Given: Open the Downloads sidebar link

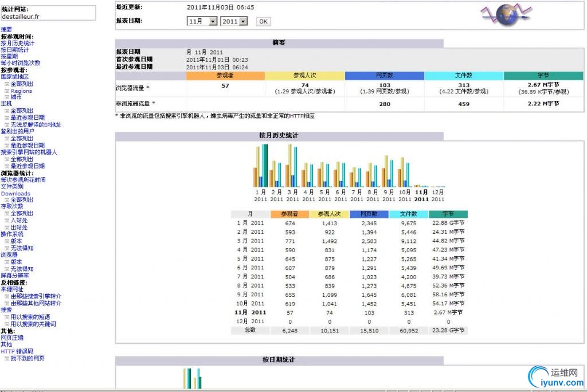Looking at the screenshot, I should pos(15,194).
